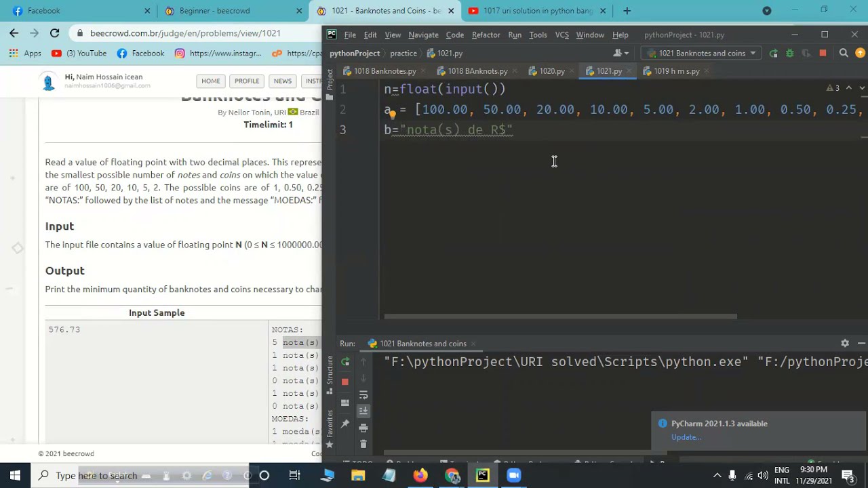
Task: Click the orange IDE update arrow icon
Action: pos(861,53)
